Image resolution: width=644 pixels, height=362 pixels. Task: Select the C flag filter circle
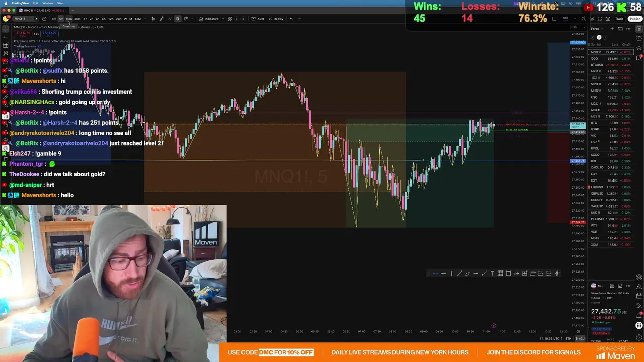pos(593,37)
